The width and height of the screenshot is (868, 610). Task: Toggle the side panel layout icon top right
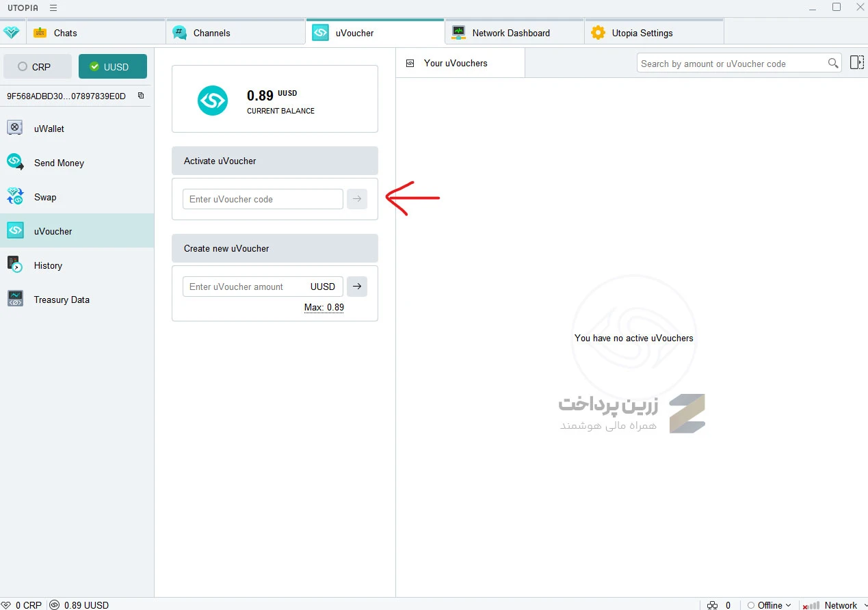tap(856, 62)
